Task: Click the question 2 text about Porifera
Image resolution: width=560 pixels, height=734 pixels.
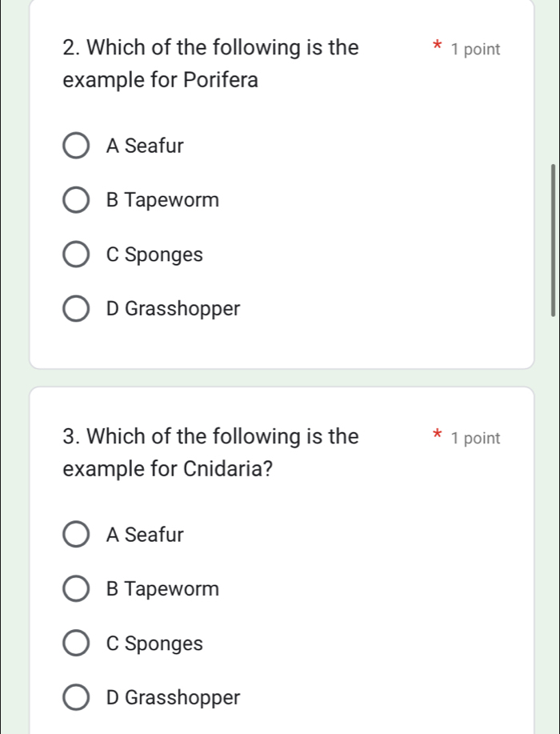Action: (208, 63)
